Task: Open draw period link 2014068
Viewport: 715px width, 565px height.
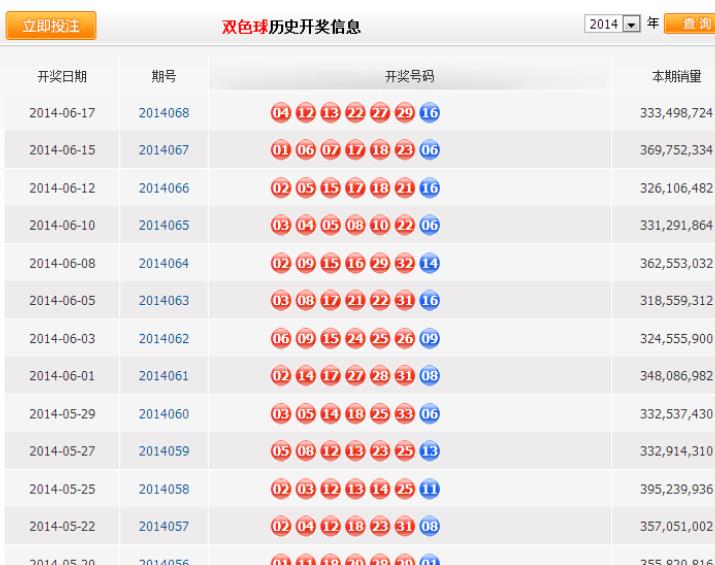Action: (164, 112)
